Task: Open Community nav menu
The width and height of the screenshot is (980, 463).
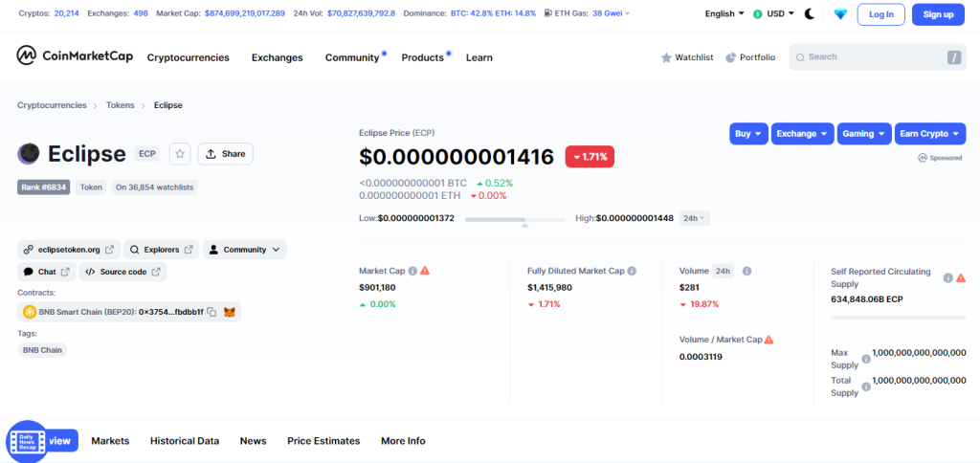Action: 352,57
